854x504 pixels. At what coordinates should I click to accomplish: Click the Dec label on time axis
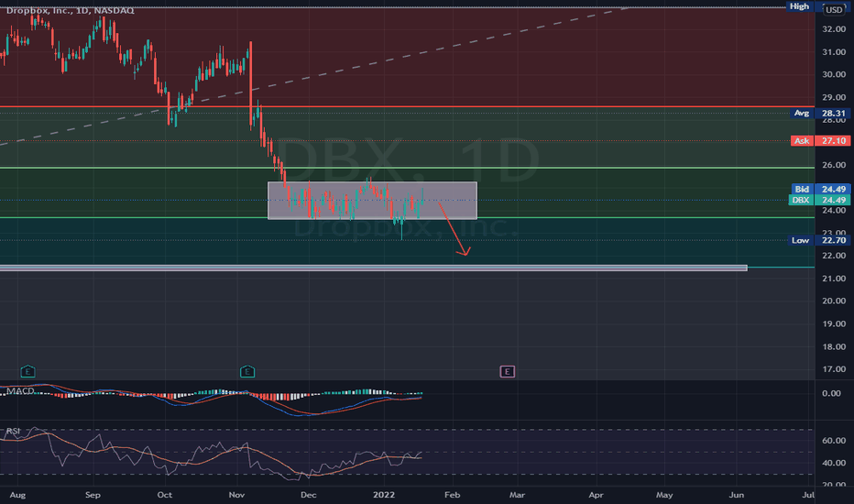(x=308, y=495)
